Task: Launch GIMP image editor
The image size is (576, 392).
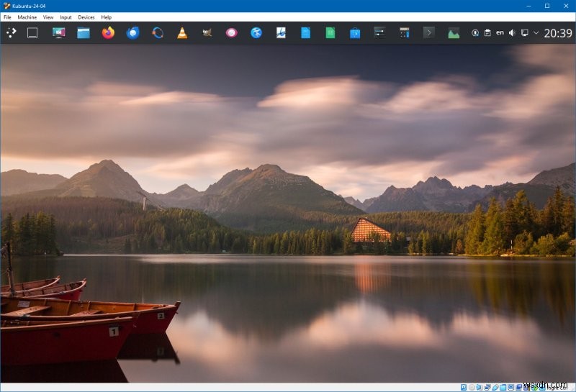Action: coord(207,32)
